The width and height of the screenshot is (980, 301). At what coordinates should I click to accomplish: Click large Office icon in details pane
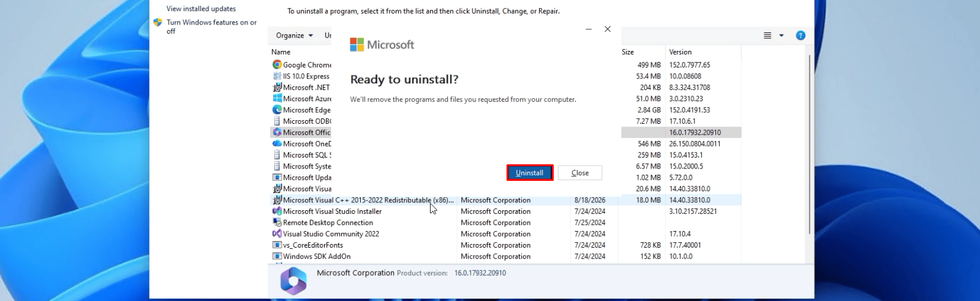293,281
